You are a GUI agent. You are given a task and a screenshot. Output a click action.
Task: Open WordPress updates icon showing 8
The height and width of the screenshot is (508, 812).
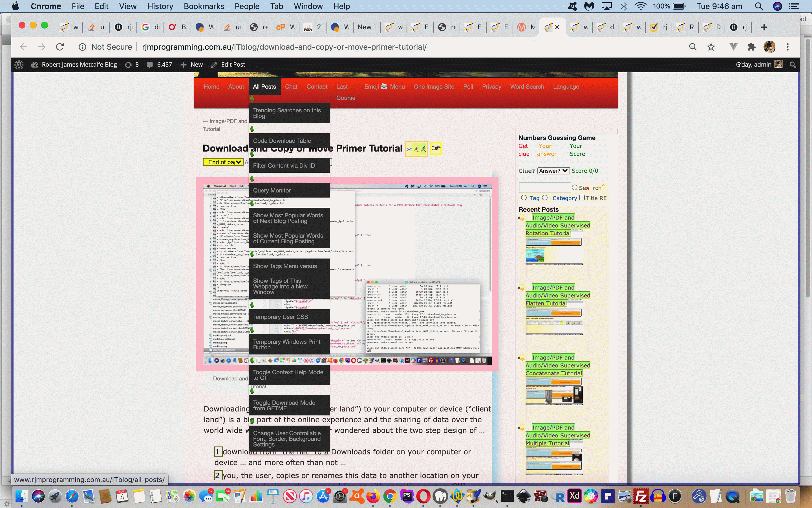tap(131, 65)
